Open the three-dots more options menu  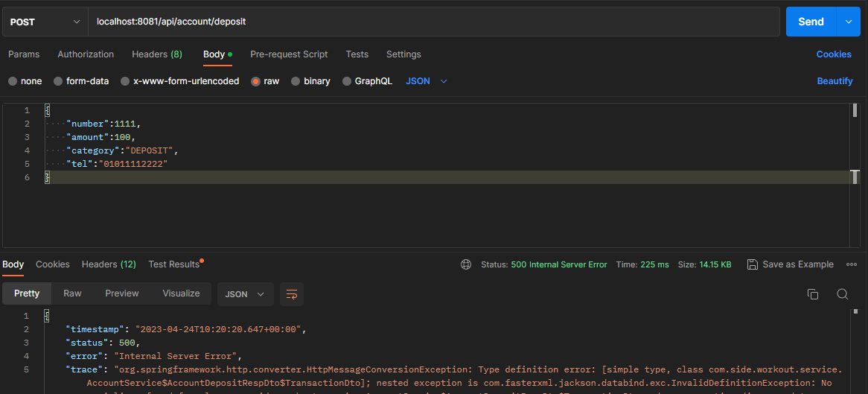(x=852, y=264)
